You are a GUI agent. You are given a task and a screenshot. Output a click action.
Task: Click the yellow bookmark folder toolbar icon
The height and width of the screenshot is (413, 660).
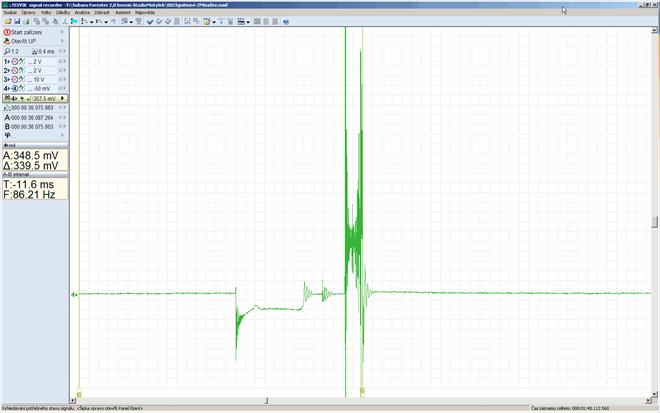point(207,21)
